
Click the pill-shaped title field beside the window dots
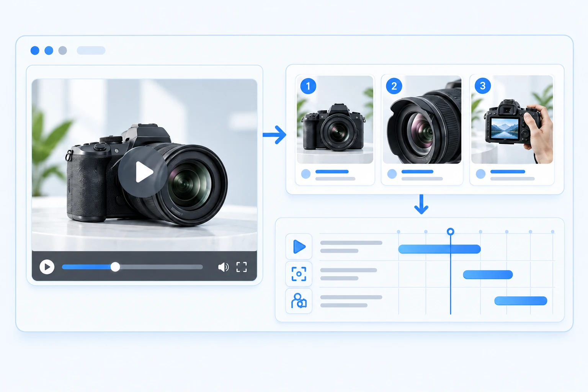point(91,51)
